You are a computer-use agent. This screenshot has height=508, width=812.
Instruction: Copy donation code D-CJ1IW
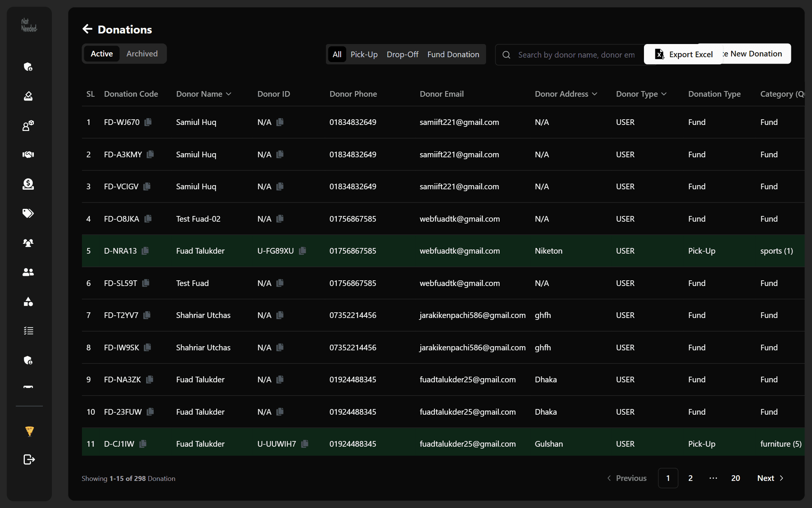coord(143,444)
